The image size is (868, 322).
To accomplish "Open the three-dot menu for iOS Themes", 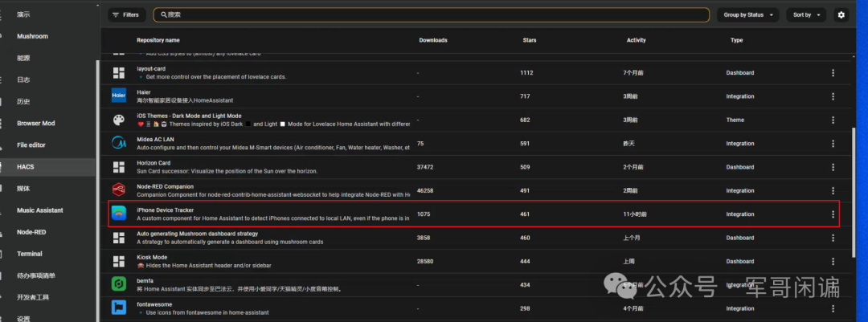I will click(833, 120).
